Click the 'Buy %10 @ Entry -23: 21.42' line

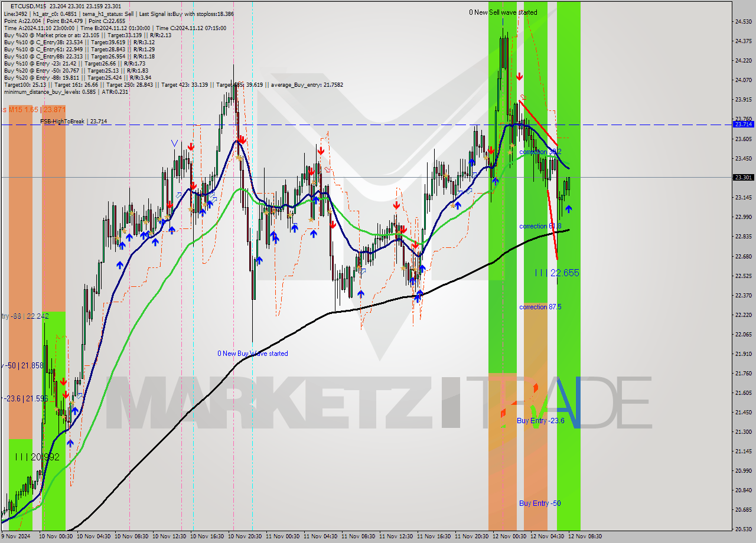74,63
